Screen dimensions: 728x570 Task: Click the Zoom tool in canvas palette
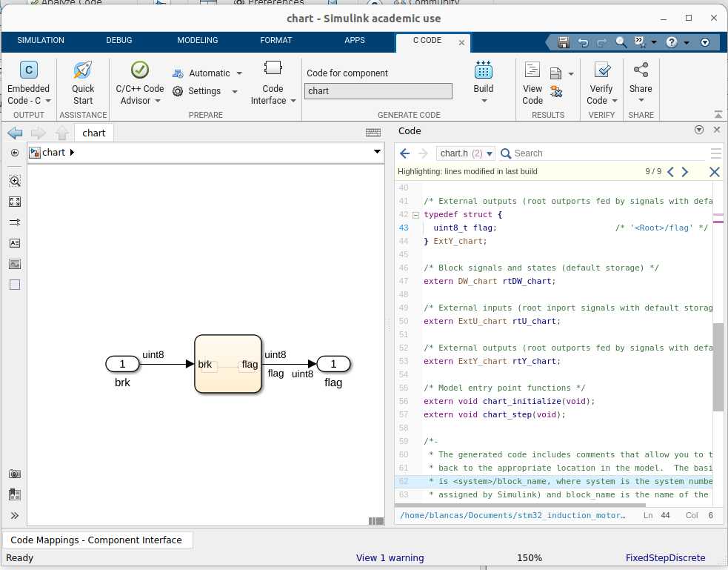click(15, 181)
